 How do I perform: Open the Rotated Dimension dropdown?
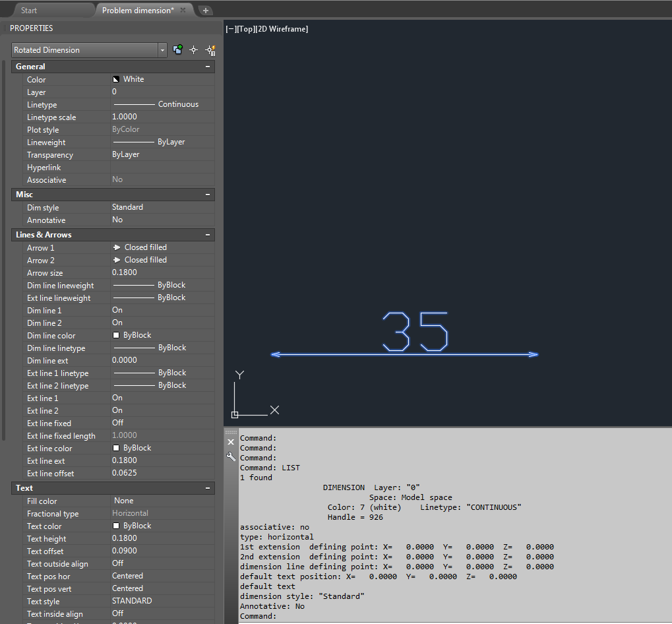[x=162, y=49]
